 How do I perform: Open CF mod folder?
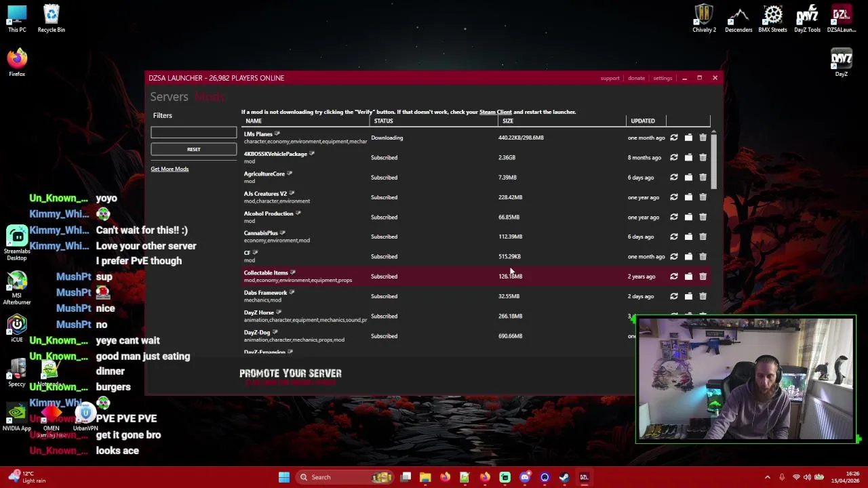click(688, 256)
